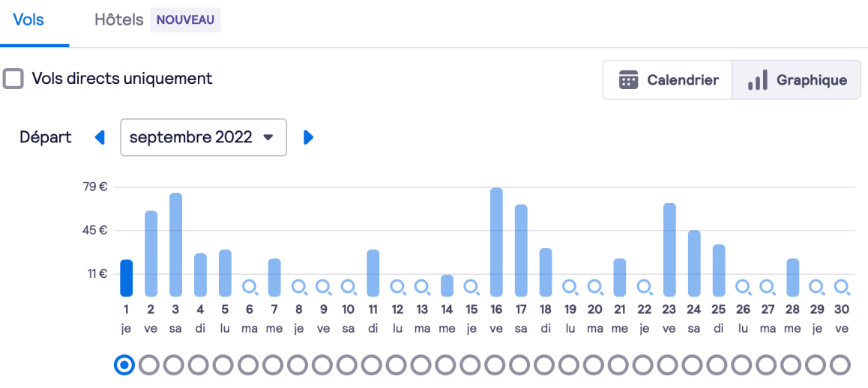The width and height of the screenshot is (868, 388).
Task: Click the search icon for September 19
Action: click(570, 286)
